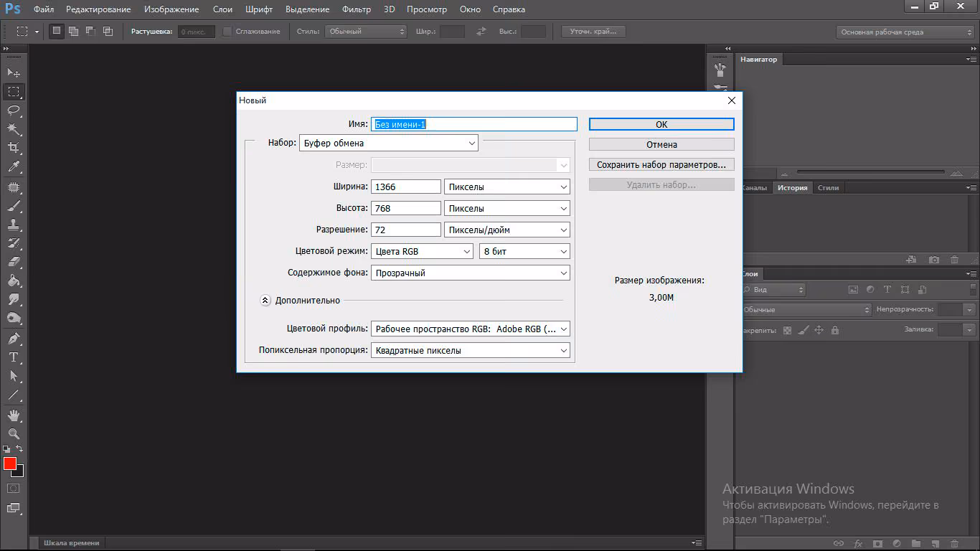Screen dimensions: 980x551
Task: Open the Высота units dropdown
Action: [507, 208]
